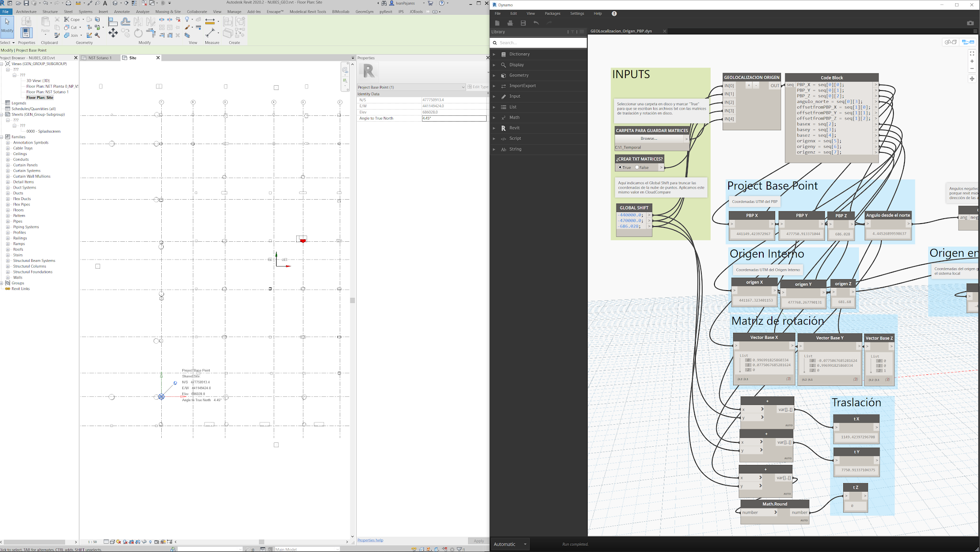Click the plus button on GEOLOCALIZACION ORIGEN node
Image resolution: width=980 pixels, height=552 pixels.
pos(749,85)
